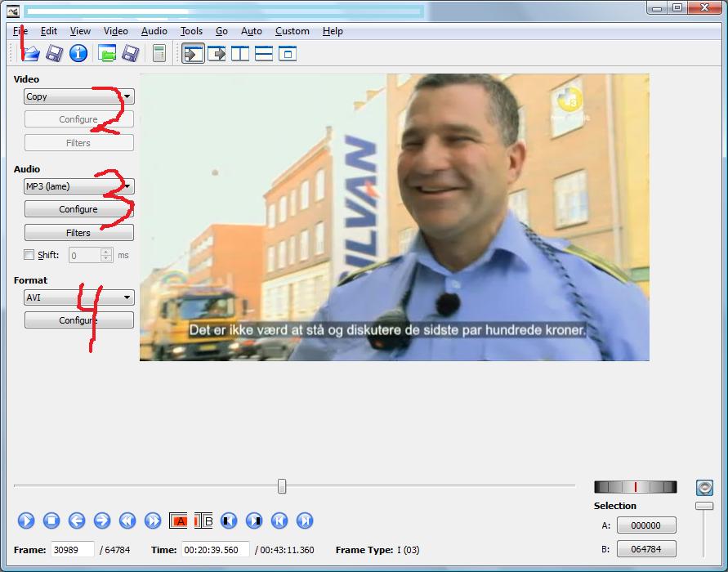This screenshot has width=728, height=572.
Task: Open a video file via folder icon
Action: click(x=31, y=53)
